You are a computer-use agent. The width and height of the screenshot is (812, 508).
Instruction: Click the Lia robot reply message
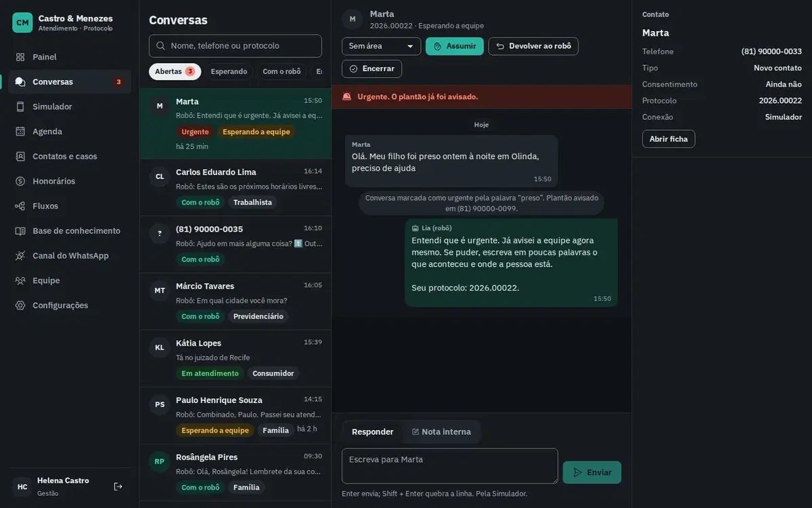511,263
